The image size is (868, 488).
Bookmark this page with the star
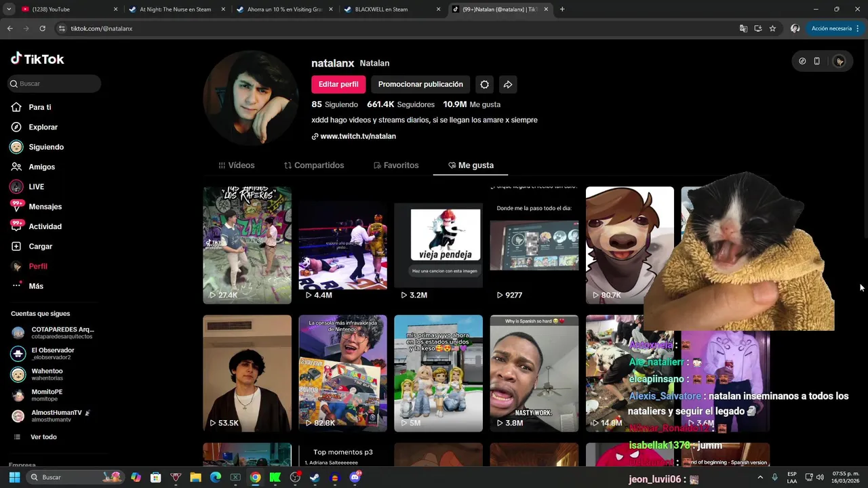pyautogui.click(x=772, y=28)
